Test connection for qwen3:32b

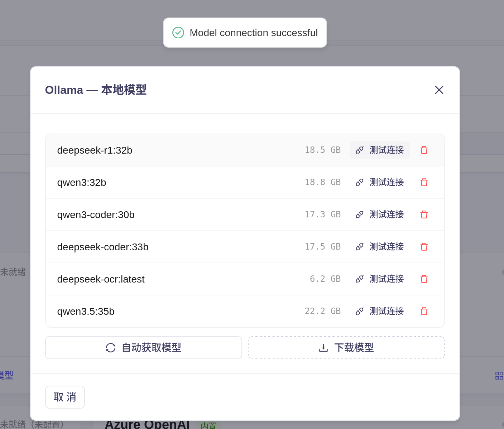(380, 182)
